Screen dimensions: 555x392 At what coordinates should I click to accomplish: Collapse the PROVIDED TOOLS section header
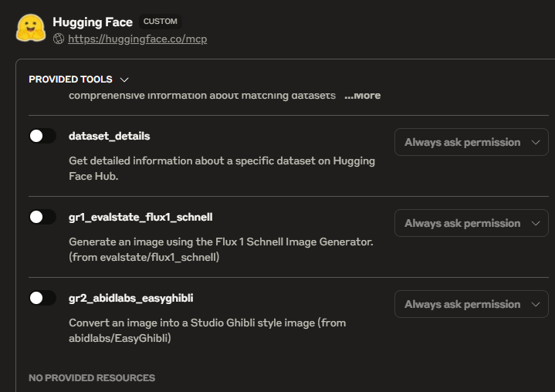click(x=70, y=79)
